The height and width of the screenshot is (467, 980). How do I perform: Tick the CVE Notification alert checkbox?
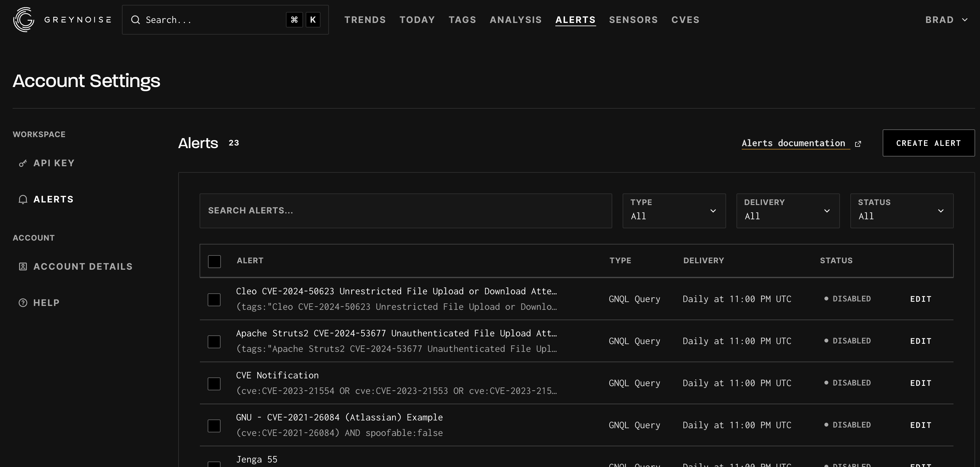[x=214, y=384]
